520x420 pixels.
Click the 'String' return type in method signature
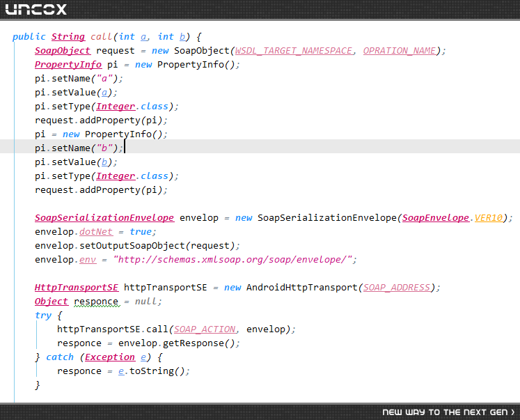[68, 36]
